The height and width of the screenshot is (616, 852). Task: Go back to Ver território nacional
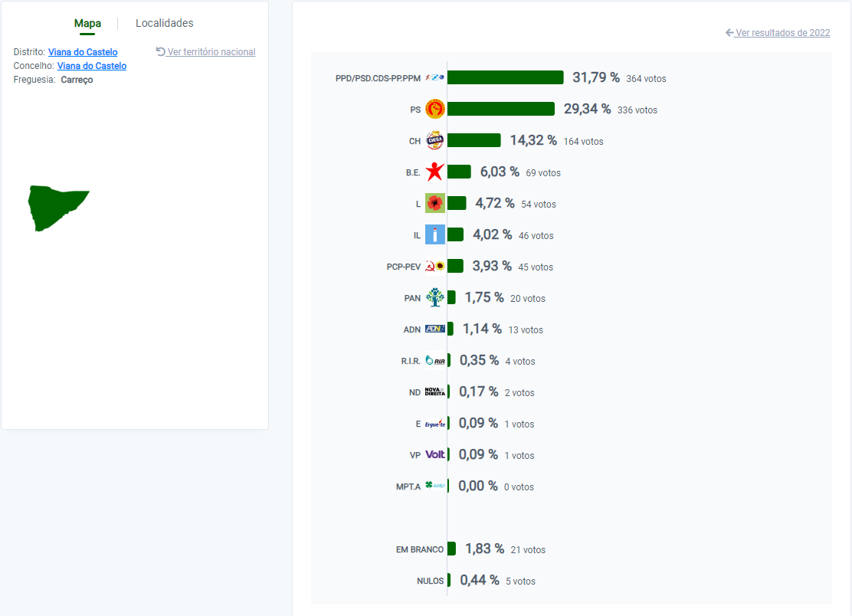pyautogui.click(x=205, y=51)
